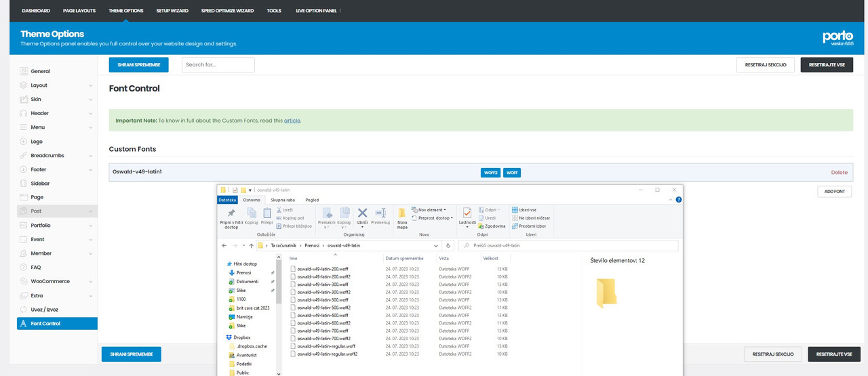Click Ne izberi ničesar in ribbon
Screen dimensions: 868x376
point(531,218)
